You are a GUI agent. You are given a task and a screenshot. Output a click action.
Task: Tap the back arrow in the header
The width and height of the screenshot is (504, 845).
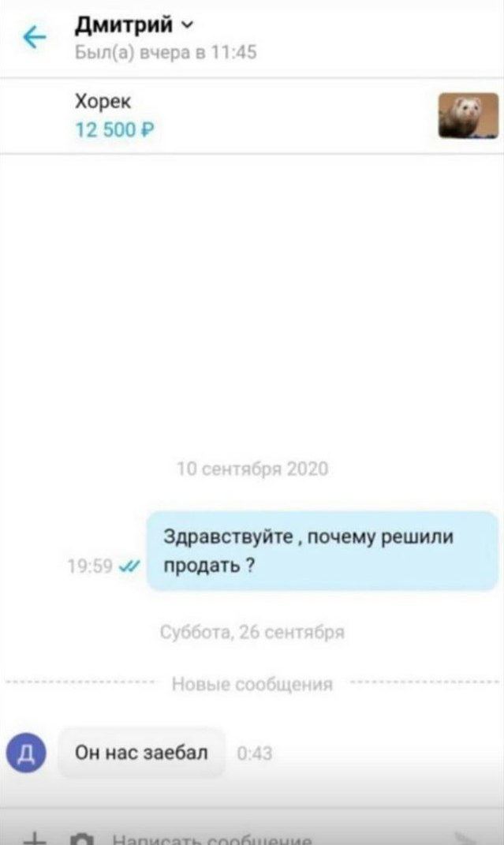click(35, 38)
